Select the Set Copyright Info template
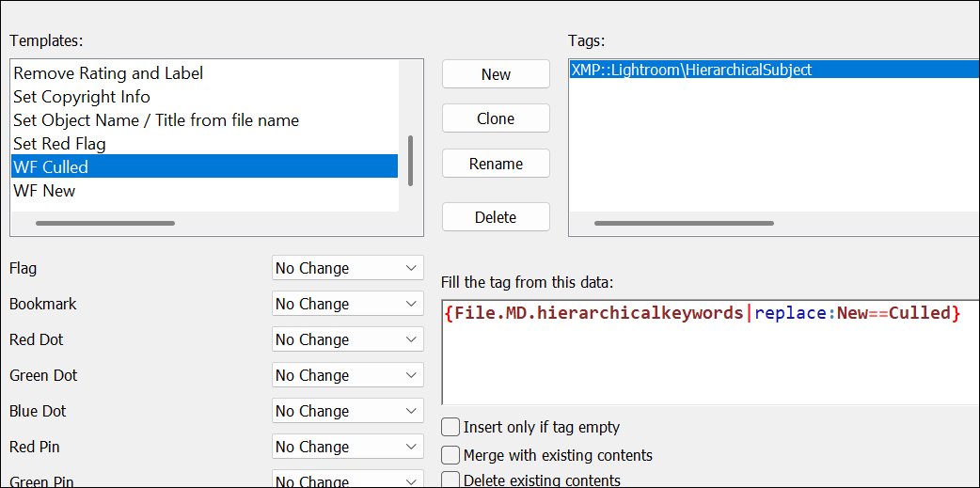 (x=204, y=97)
